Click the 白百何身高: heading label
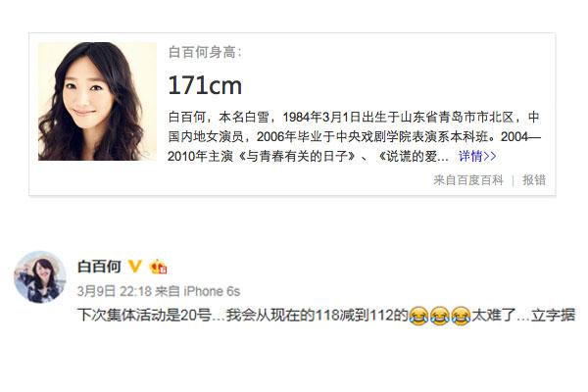Screen dimensions: 588x392 tap(205, 52)
